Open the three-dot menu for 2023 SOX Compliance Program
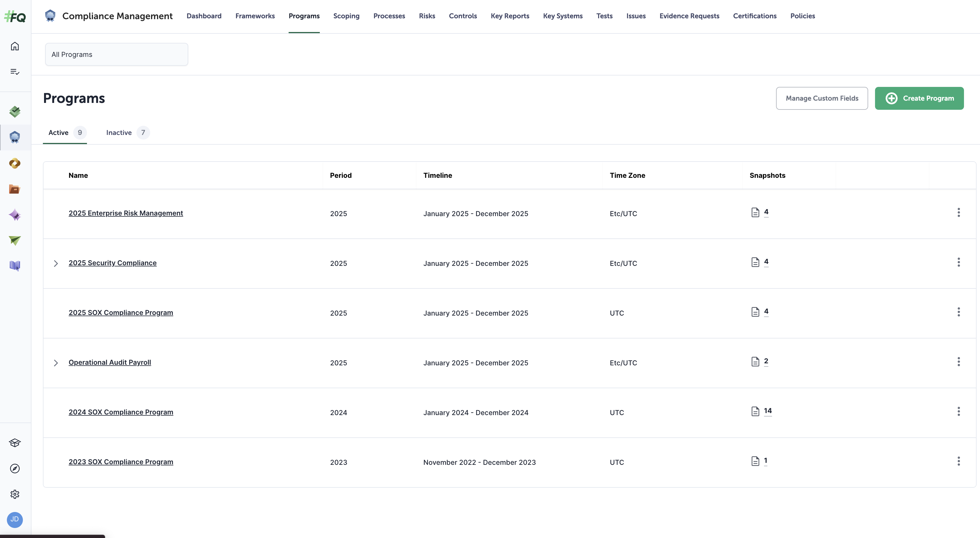The height and width of the screenshot is (538, 980). pyautogui.click(x=959, y=461)
